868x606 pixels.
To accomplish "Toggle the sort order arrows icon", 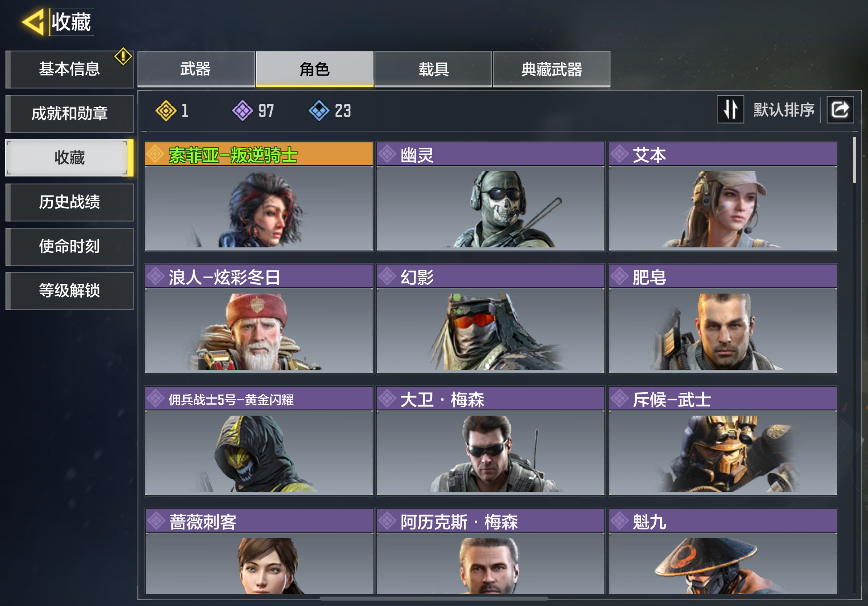I will [x=730, y=110].
